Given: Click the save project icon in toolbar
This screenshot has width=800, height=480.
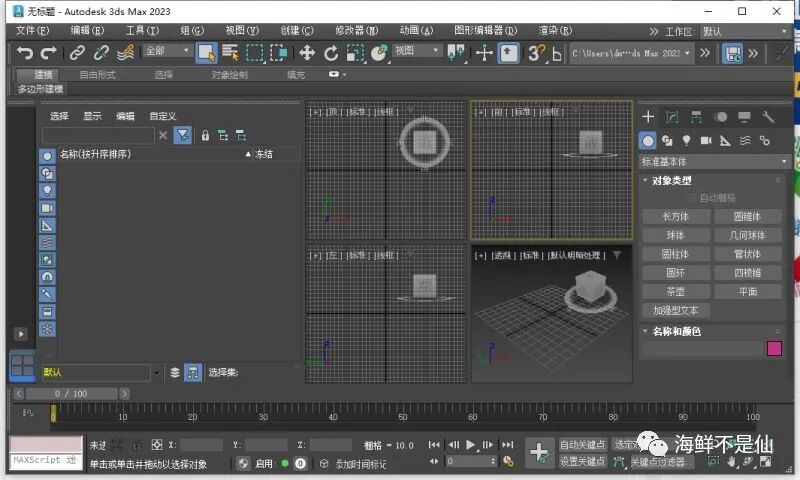Looking at the screenshot, I should point(733,53).
